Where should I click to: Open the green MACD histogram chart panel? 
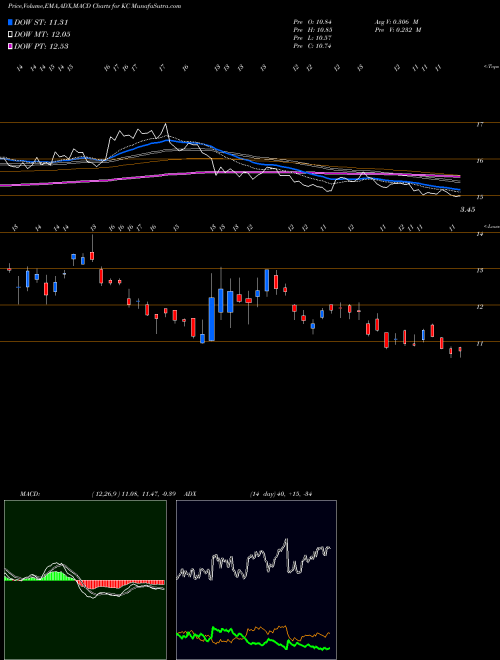point(85,580)
